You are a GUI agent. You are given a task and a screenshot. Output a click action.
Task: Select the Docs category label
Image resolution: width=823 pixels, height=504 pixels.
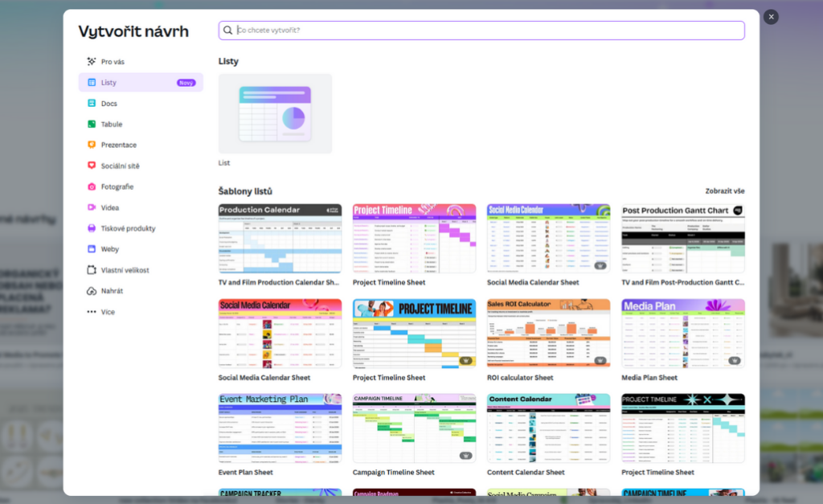click(109, 104)
